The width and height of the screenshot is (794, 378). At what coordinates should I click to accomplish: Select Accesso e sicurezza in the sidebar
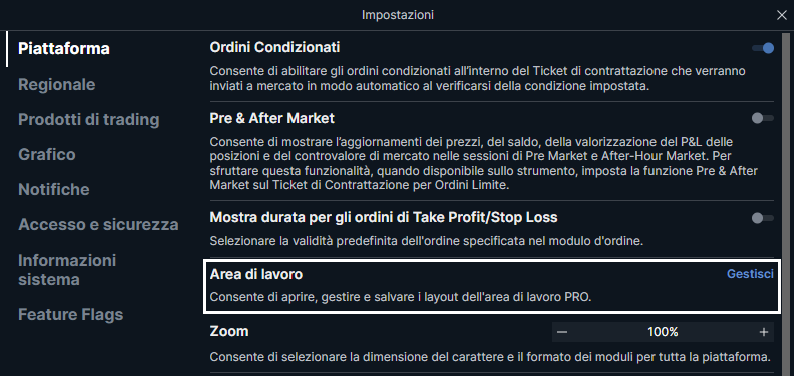tap(98, 224)
